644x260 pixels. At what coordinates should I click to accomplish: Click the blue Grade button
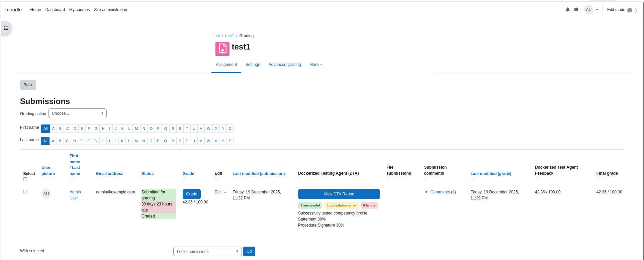click(192, 194)
